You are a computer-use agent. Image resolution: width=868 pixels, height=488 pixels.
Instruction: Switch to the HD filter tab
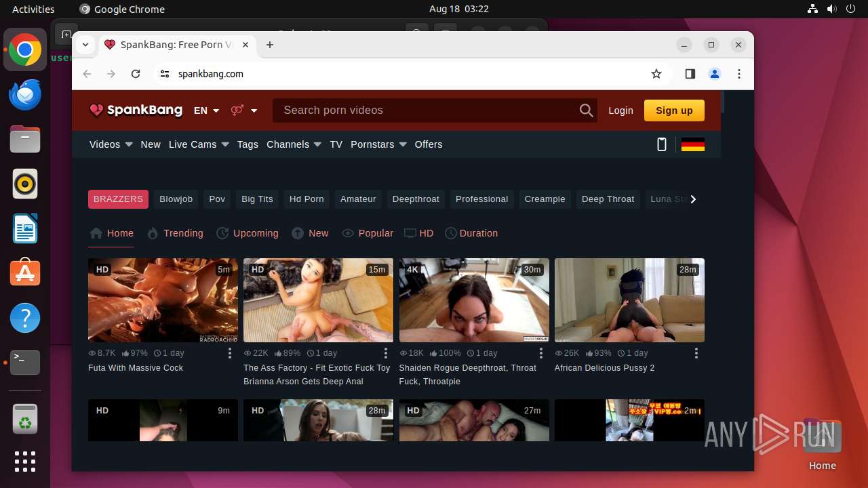(x=419, y=233)
